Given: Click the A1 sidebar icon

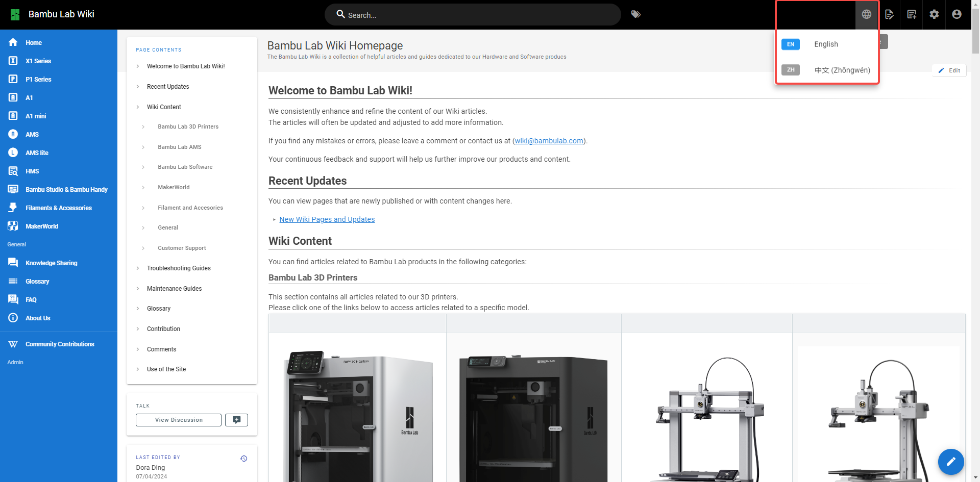Looking at the screenshot, I should [x=13, y=97].
